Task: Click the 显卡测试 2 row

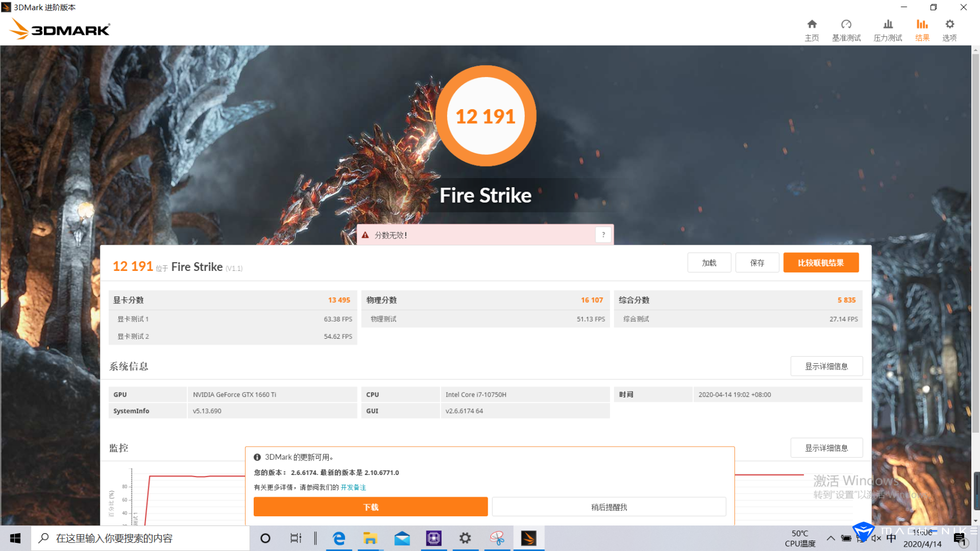Action: click(233, 337)
